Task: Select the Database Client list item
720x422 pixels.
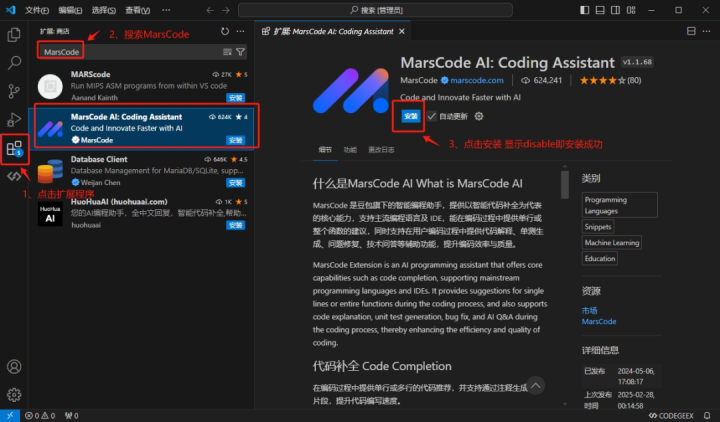Action: pos(141,171)
